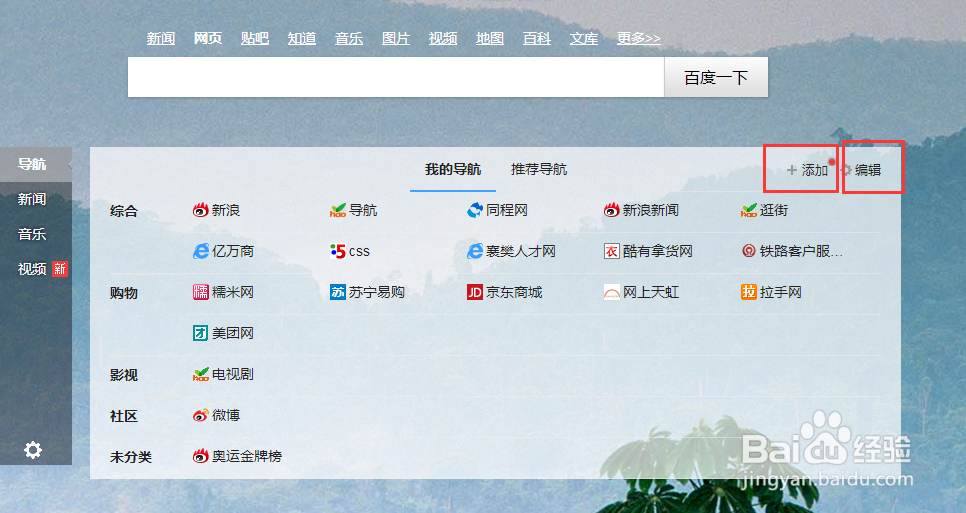Click the hao123 导航 icon

click(x=338, y=210)
